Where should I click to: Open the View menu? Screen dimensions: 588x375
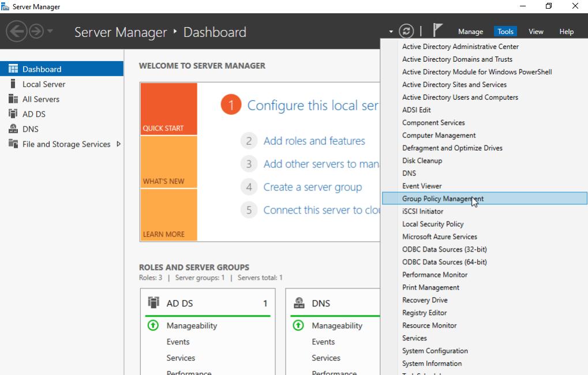(536, 32)
